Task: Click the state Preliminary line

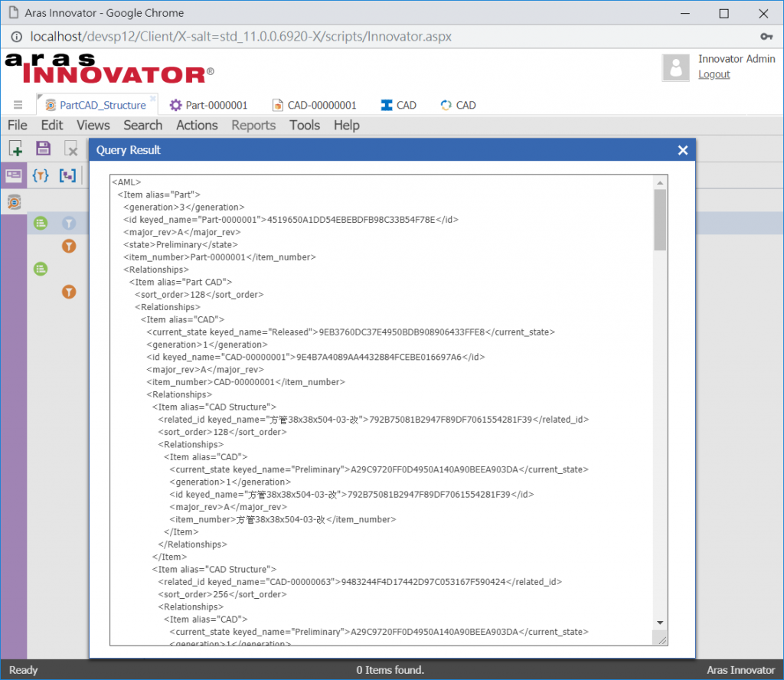Action: [x=181, y=244]
